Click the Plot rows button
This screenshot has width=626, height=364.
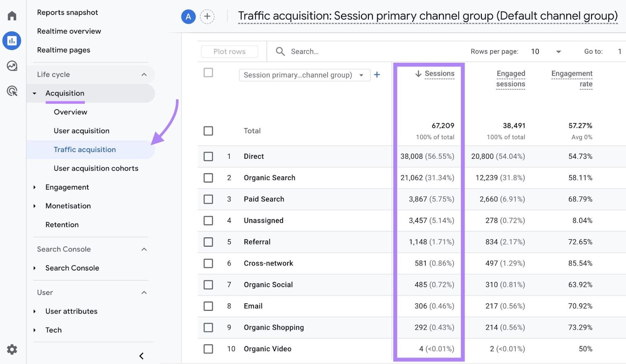pos(230,51)
